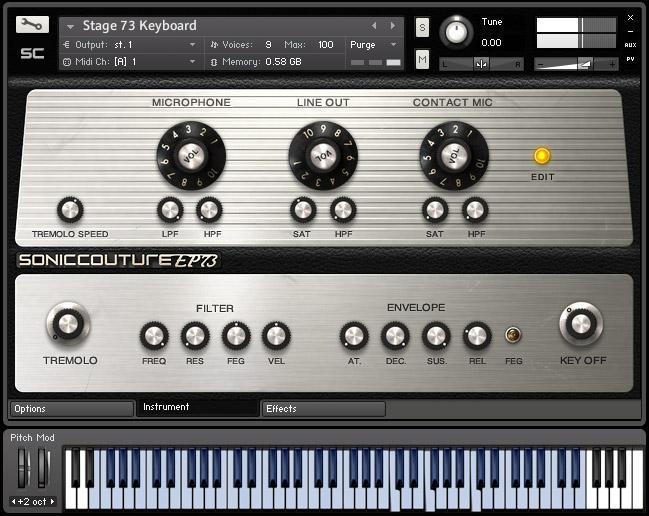Decrease volume with minus button
Viewport: 649px width, 516px height.
(x=540, y=65)
